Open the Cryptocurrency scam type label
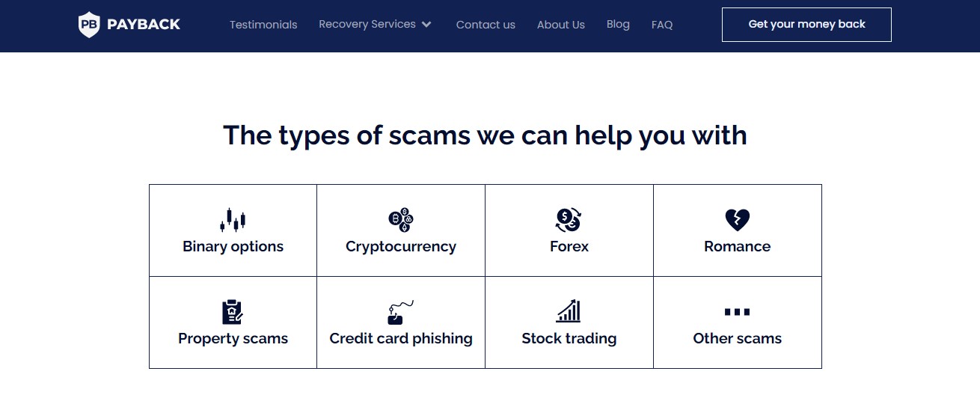 [401, 247]
